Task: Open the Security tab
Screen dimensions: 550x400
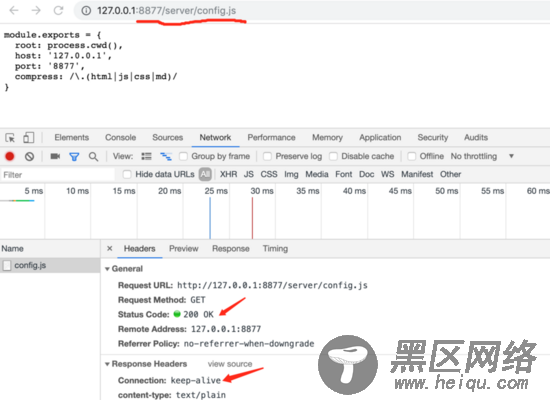Action: coord(433,138)
